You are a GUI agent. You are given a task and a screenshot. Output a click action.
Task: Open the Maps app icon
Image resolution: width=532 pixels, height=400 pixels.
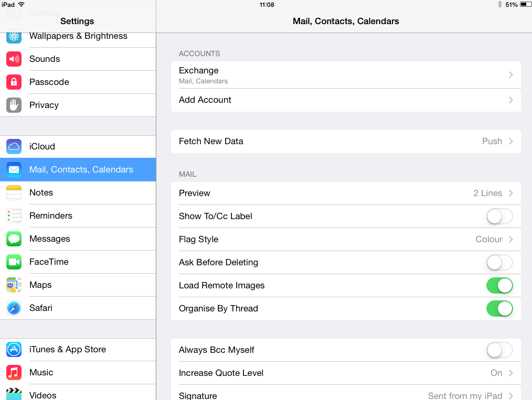point(14,285)
